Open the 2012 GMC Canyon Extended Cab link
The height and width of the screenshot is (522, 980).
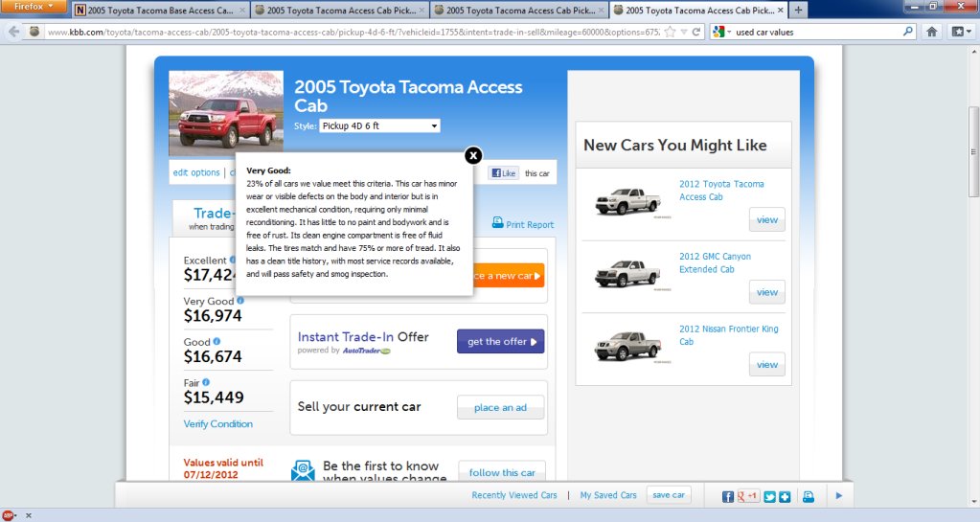tap(715, 263)
